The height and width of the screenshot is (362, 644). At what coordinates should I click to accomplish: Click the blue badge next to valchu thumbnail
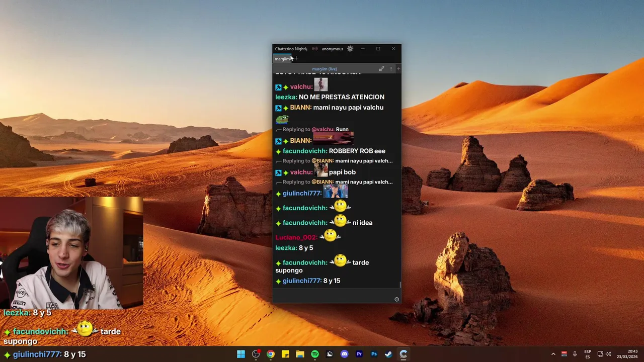(x=278, y=87)
